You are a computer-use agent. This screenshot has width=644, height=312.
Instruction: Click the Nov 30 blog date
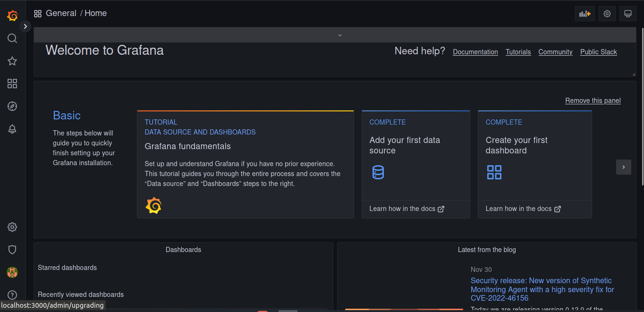tap(481, 270)
